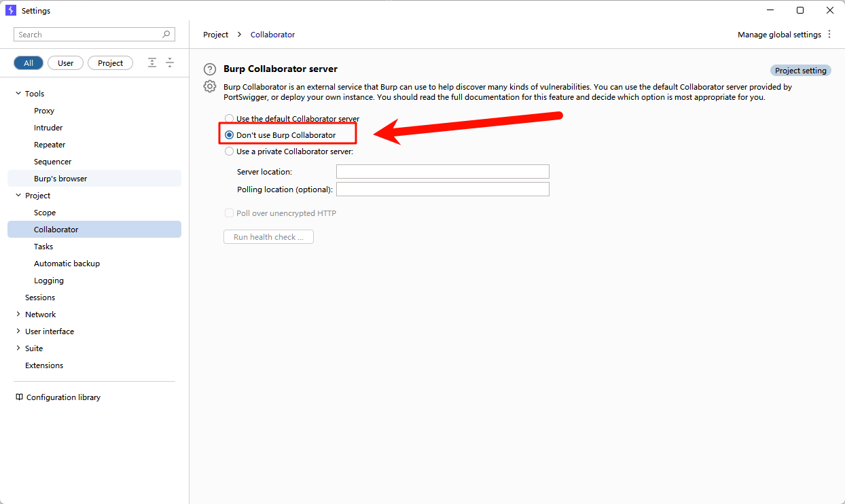Viewport: 845px width, 504px height.
Task: Click the Server location input field
Action: 443,172
